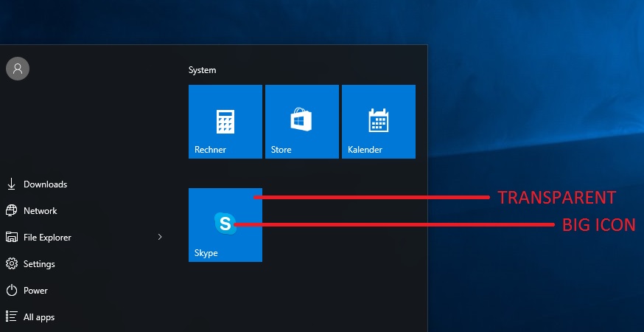
Task: Click the Settings gear icon
Action: pos(12,263)
